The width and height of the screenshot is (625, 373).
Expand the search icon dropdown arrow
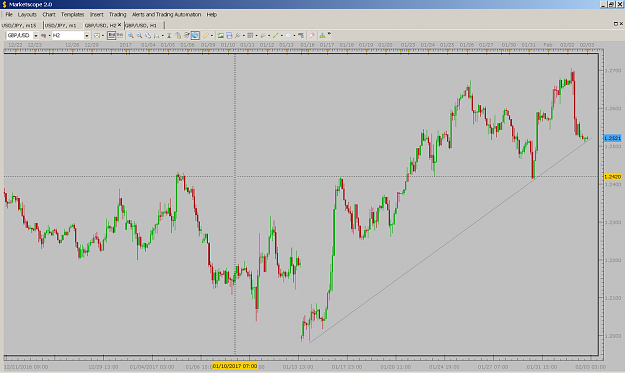coord(244,35)
